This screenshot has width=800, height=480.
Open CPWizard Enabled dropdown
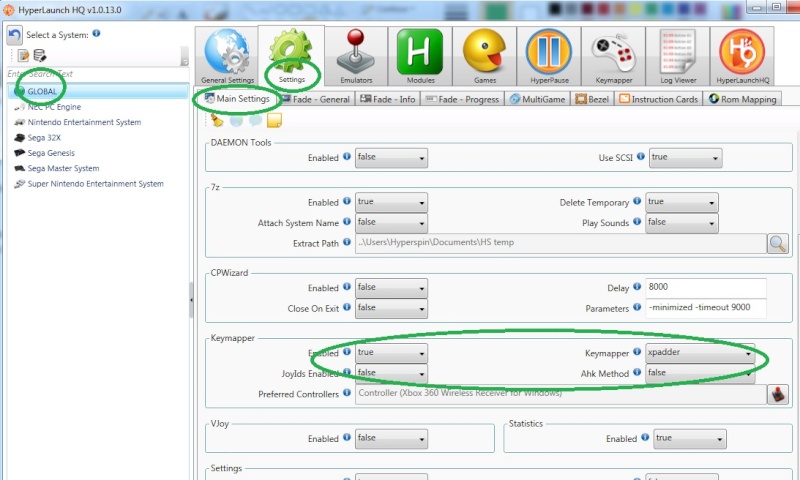391,288
